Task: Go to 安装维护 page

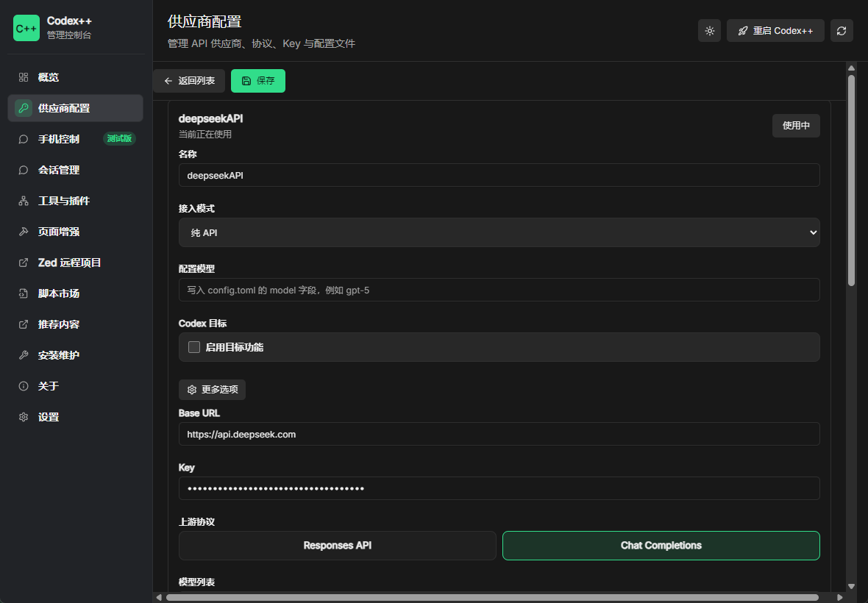Action: (x=75, y=355)
